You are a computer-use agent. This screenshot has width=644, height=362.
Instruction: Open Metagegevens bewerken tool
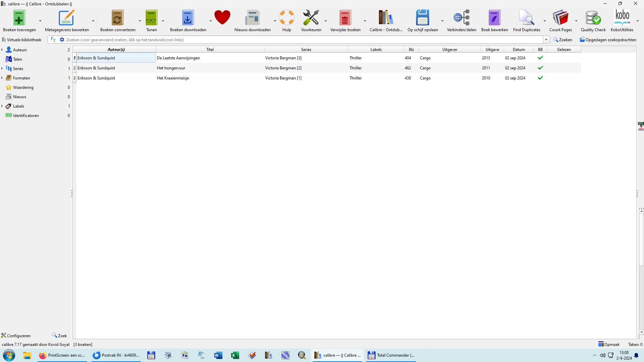66,18
